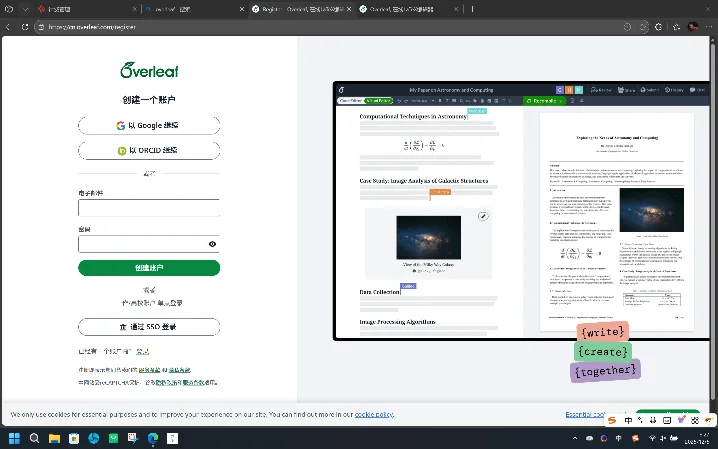Switch to first browser tab
Image resolution: width=718 pixels, height=449 pixels.
pos(85,9)
